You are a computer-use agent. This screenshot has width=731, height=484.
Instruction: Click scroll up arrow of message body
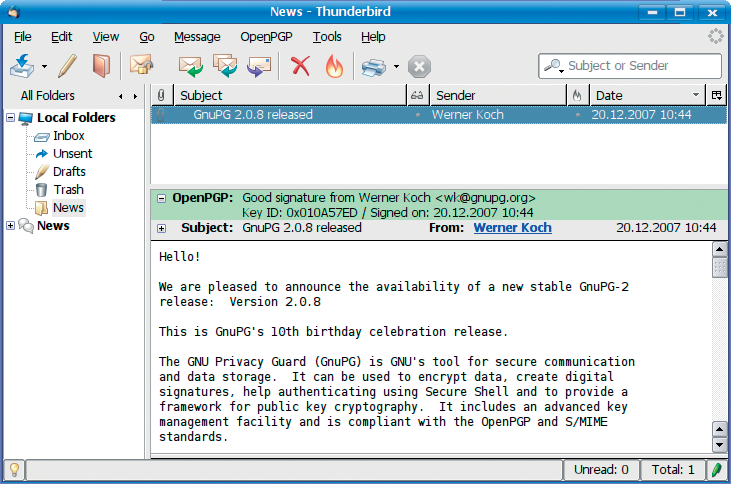[719, 249]
